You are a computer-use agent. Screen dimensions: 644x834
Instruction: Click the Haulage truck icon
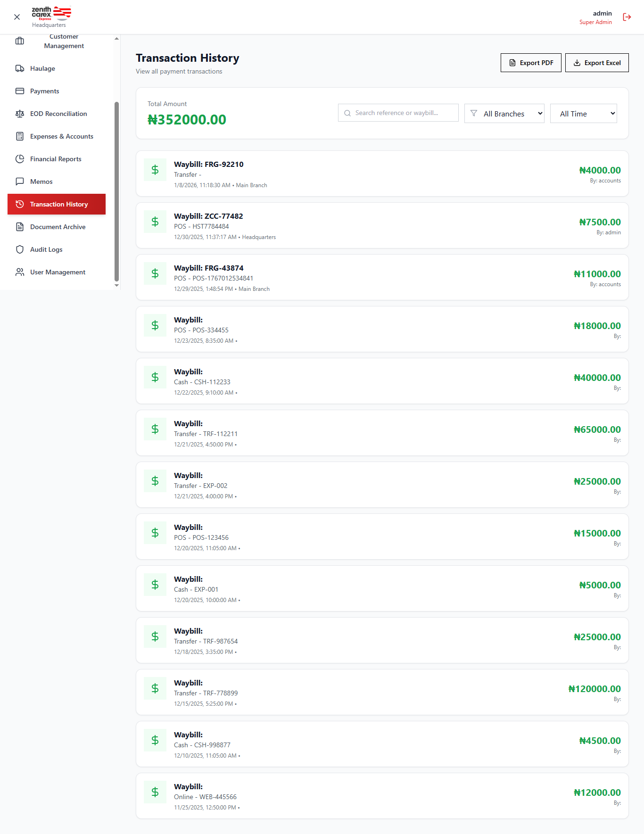point(20,68)
